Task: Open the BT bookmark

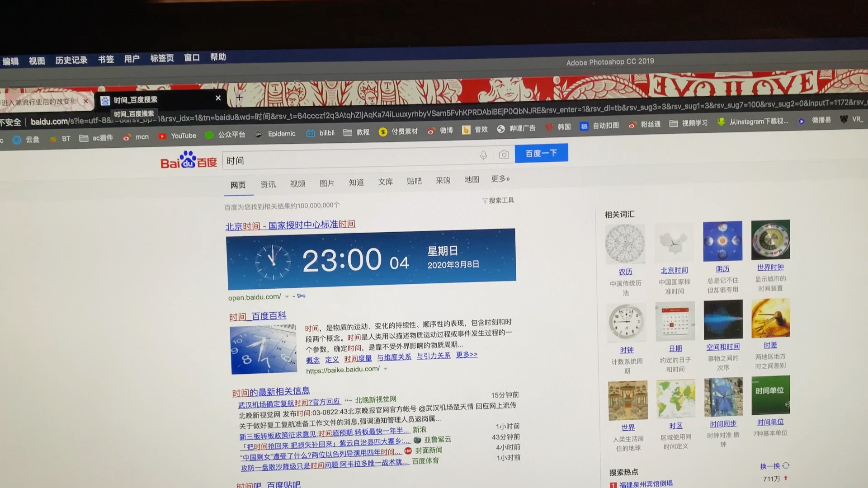Action: [x=61, y=139]
